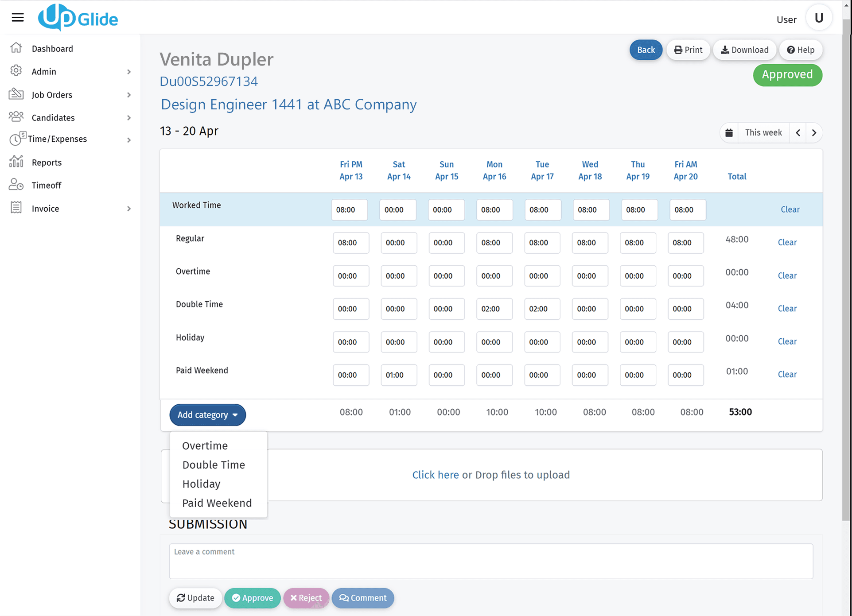Click the Job Orders briefcase icon
This screenshot has width=852, height=616.
click(x=16, y=94)
